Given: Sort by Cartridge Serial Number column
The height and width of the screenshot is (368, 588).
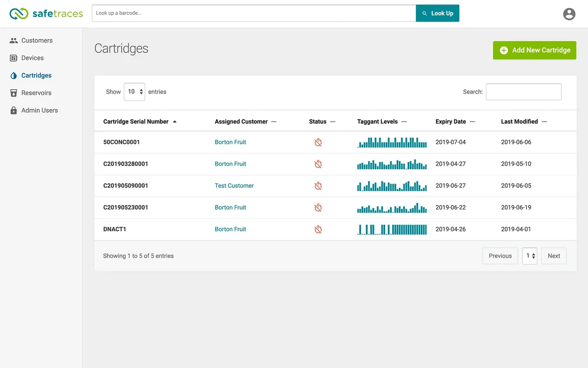Looking at the screenshot, I should click(140, 122).
